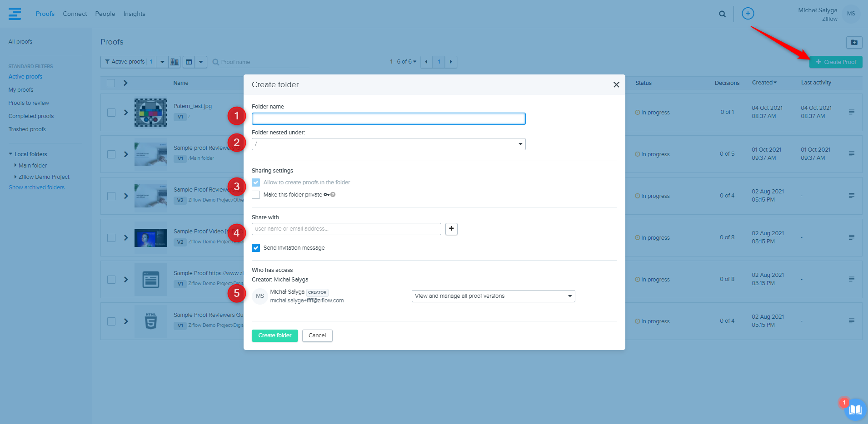The image size is (868, 424).
Task: Open the View and manage all proof versions dropdown
Action: pyautogui.click(x=493, y=296)
